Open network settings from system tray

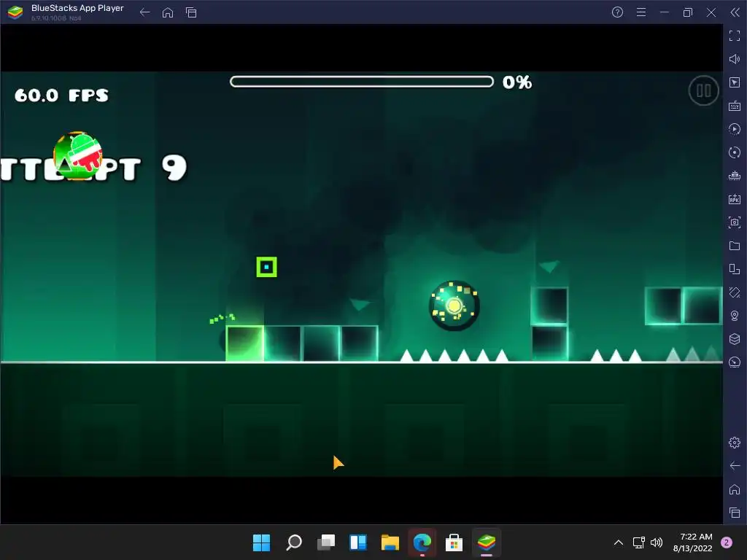coord(638,542)
